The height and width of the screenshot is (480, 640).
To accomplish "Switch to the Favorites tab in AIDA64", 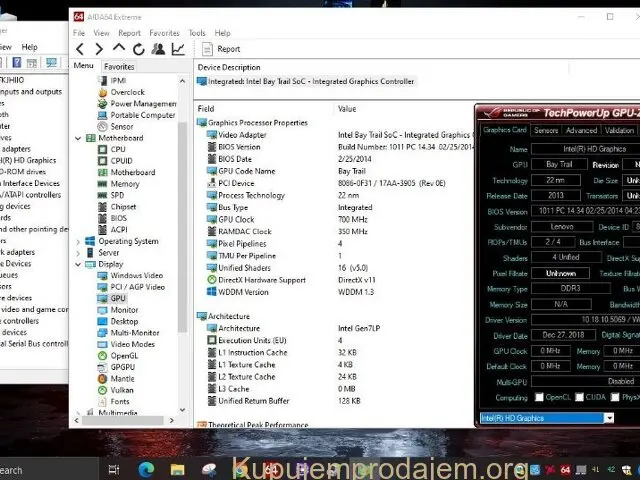I will click(119, 66).
